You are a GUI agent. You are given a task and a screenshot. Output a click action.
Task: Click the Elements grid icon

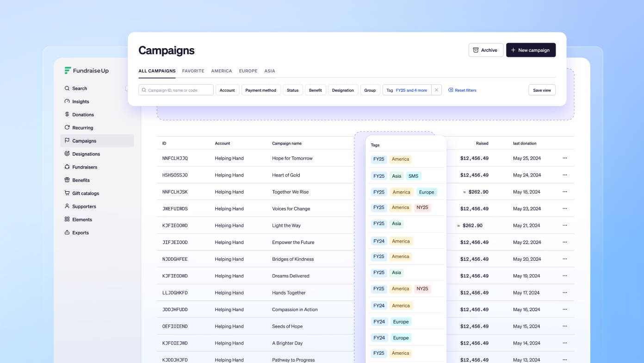(67, 219)
